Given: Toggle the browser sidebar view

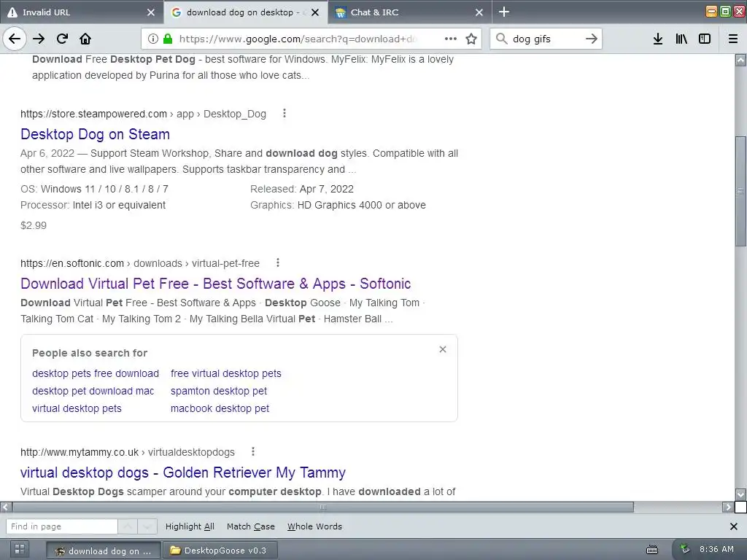Looking at the screenshot, I should click(x=705, y=39).
